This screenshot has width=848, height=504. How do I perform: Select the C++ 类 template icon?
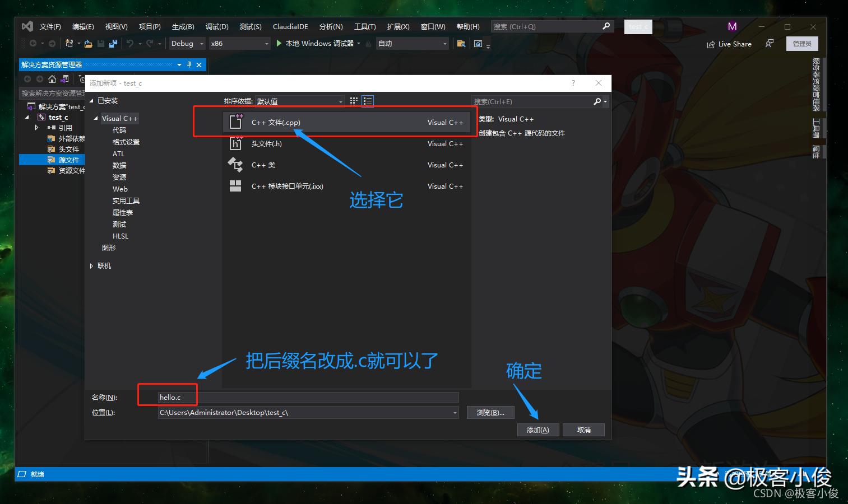(235, 165)
